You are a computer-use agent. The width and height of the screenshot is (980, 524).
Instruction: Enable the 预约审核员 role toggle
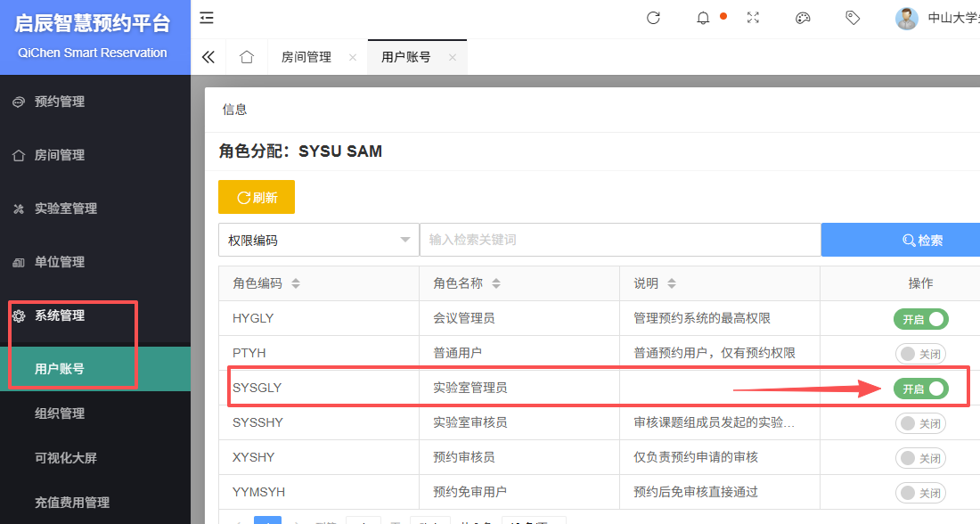coord(921,458)
